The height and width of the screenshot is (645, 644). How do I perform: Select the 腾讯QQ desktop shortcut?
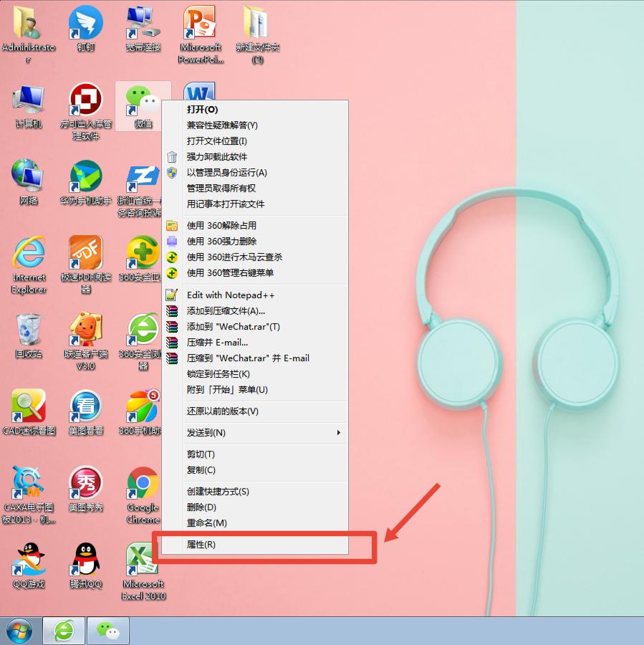[85, 566]
